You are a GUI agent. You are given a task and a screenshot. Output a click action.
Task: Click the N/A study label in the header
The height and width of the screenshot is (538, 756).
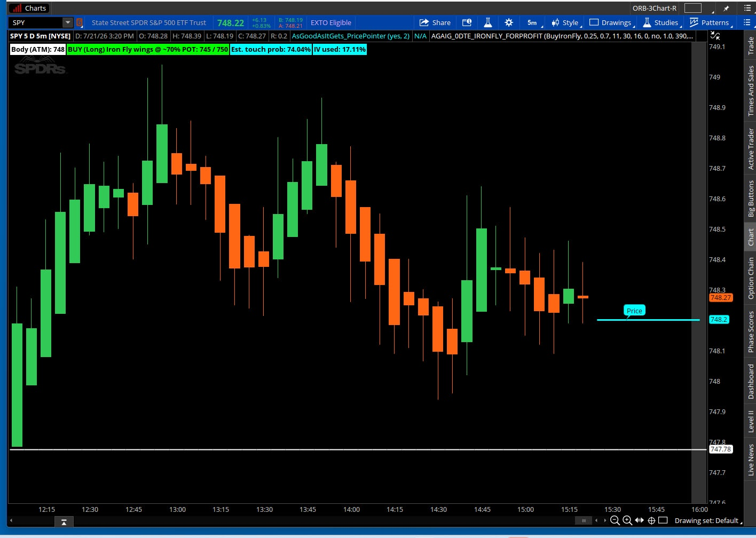[420, 36]
